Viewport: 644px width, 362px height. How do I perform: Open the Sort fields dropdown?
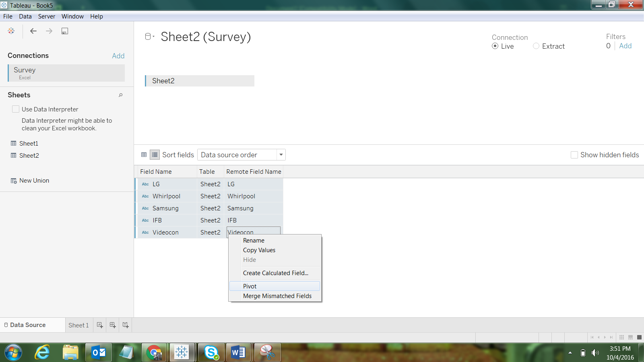coord(242,155)
